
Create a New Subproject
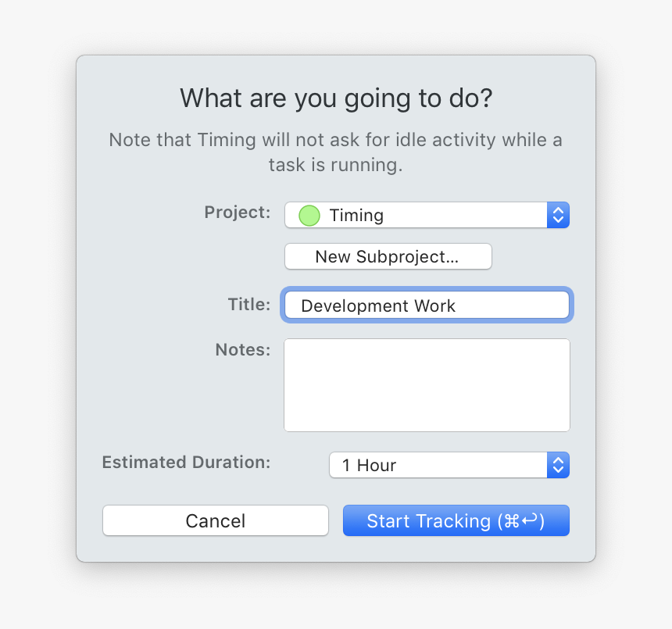click(388, 257)
